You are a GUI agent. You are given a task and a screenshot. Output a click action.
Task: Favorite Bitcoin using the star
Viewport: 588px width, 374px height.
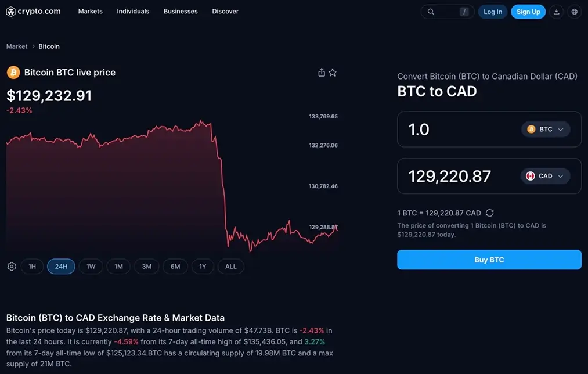point(332,72)
